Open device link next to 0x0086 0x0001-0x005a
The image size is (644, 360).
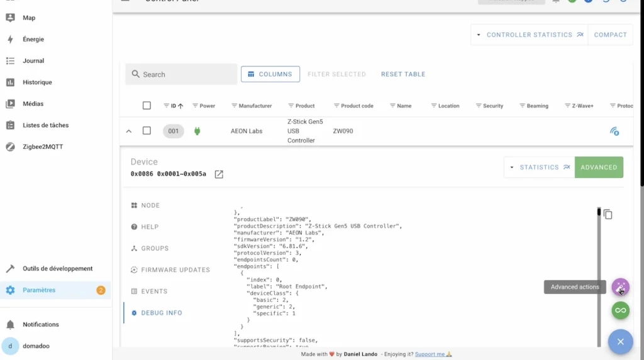[x=219, y=174]
